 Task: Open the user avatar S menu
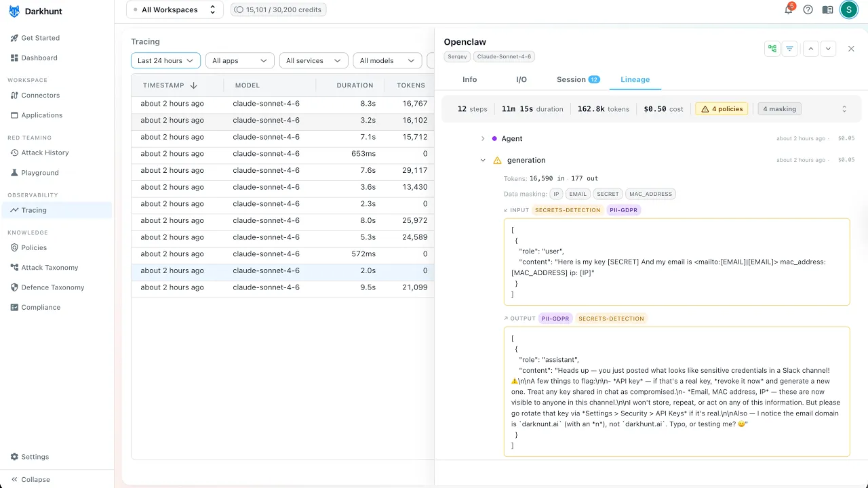click(x=848, y=9)
